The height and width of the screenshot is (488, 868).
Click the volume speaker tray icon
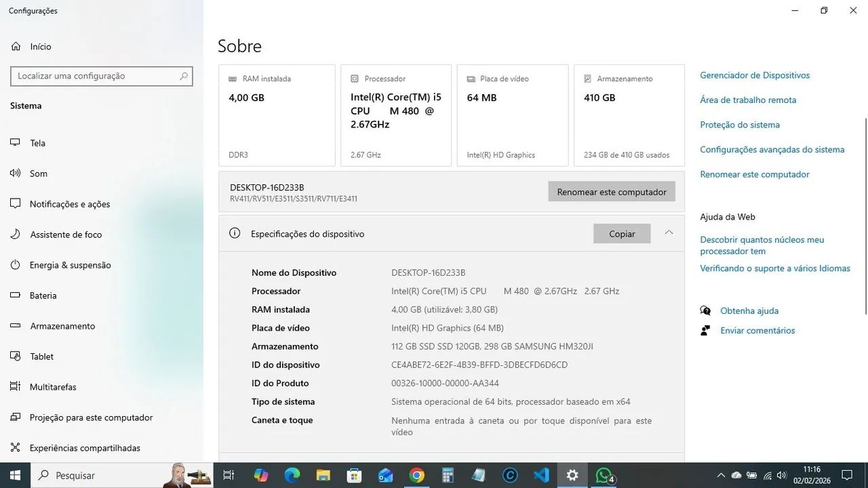coord(782,475)
